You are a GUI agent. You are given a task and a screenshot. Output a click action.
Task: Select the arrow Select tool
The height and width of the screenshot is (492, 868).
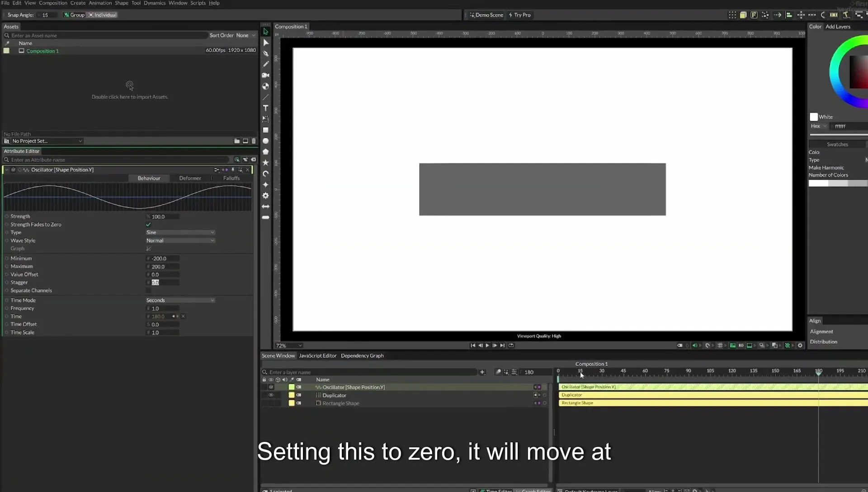[266, 32]
